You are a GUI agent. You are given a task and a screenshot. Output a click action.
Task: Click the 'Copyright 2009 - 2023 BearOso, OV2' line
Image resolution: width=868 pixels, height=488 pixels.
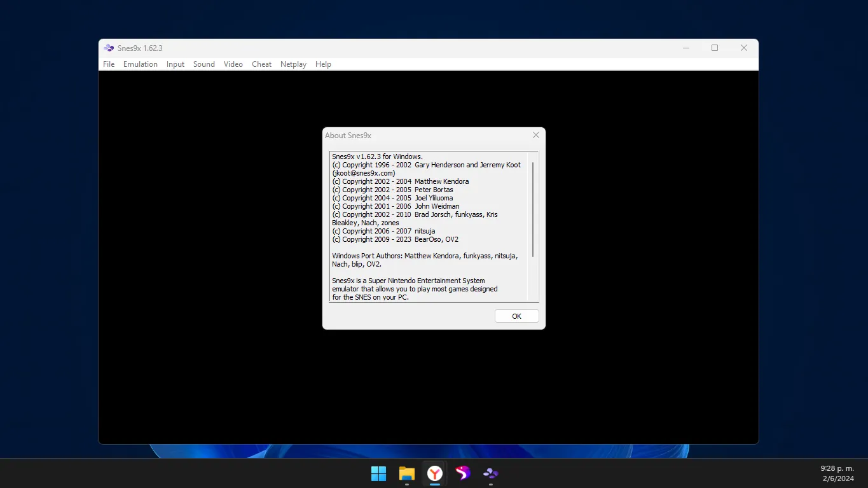coord(395,239)
